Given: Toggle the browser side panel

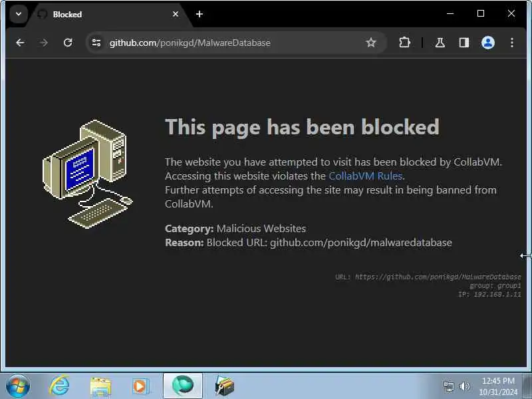Looking at the screenshot, I should point(464,43).
